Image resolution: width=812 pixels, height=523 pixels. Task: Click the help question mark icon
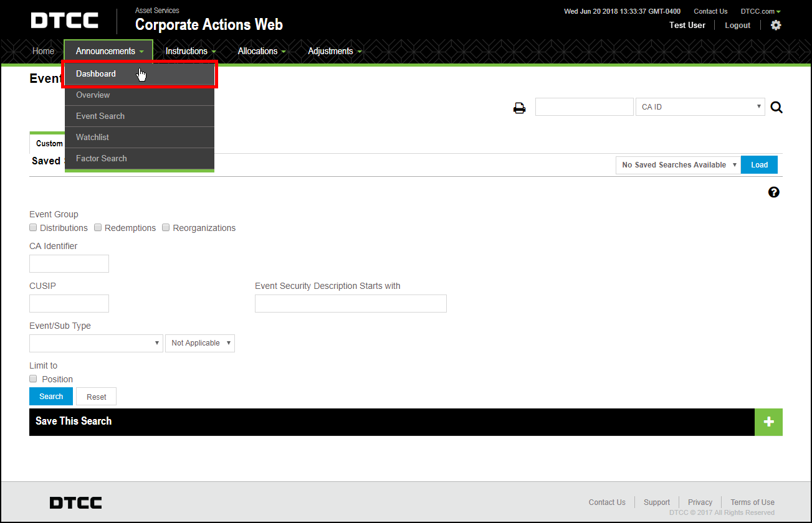tap(773, 192)
